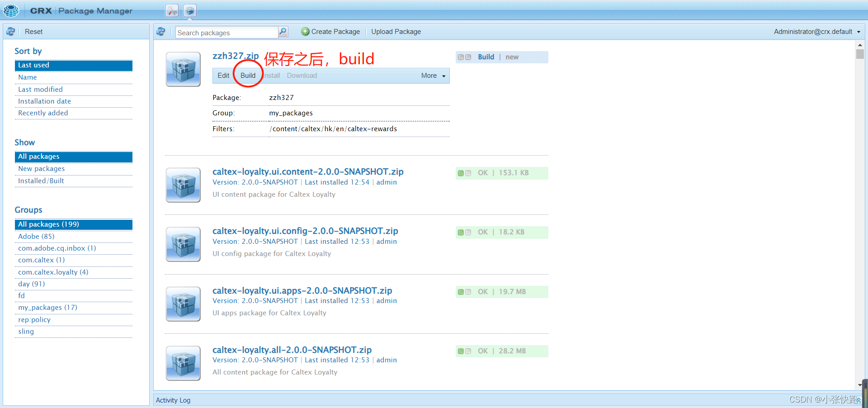The image size is (868, 408).
Task: Click the ui.config package icon
Action: pos(183,244)
